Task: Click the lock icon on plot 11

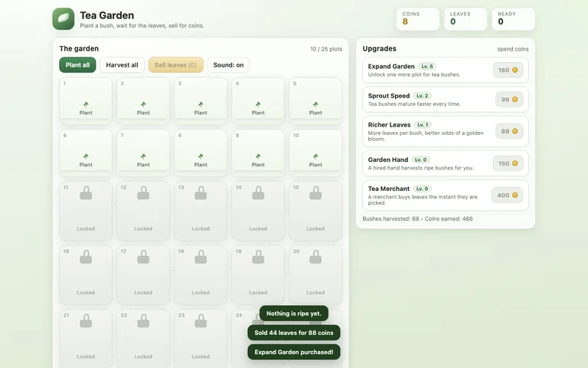Action: (86, 193)
